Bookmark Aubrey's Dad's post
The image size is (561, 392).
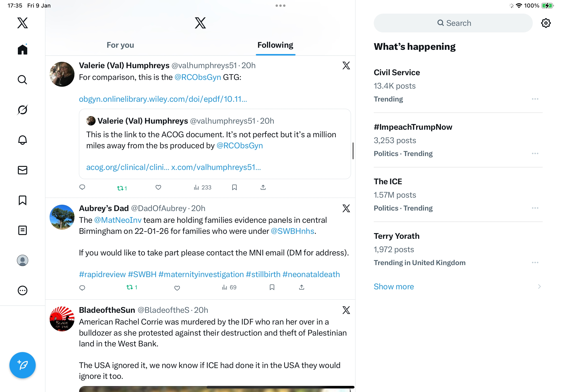pyautogui.click(x=272, y=287)
